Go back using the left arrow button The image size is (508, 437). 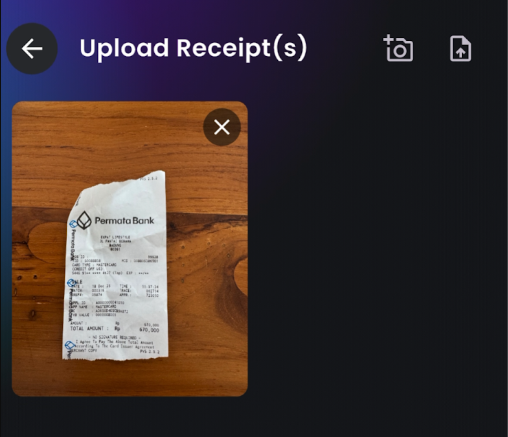point(32,49)
